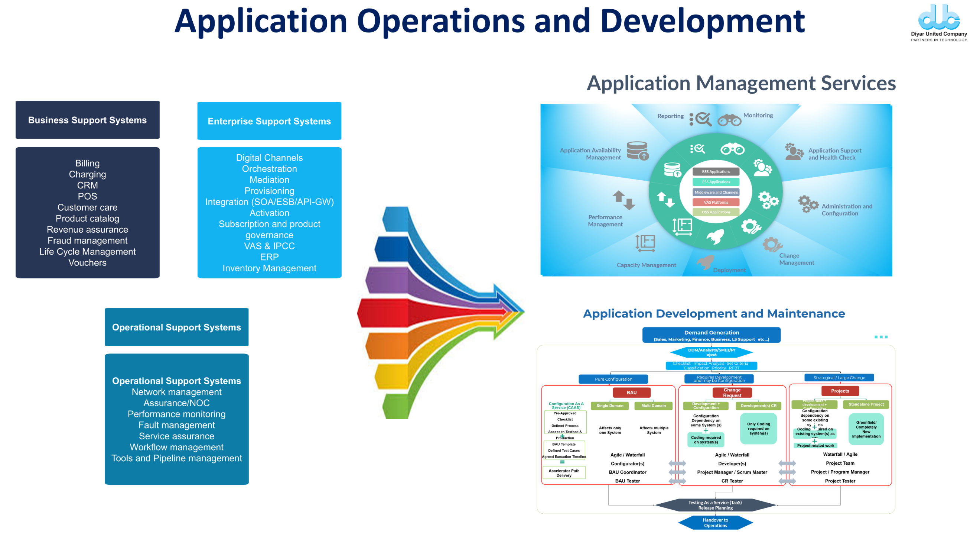Viewport: 980px width, 552px height.
Task: Click the Handover to Operations hexagon
Action: (715, 522)
